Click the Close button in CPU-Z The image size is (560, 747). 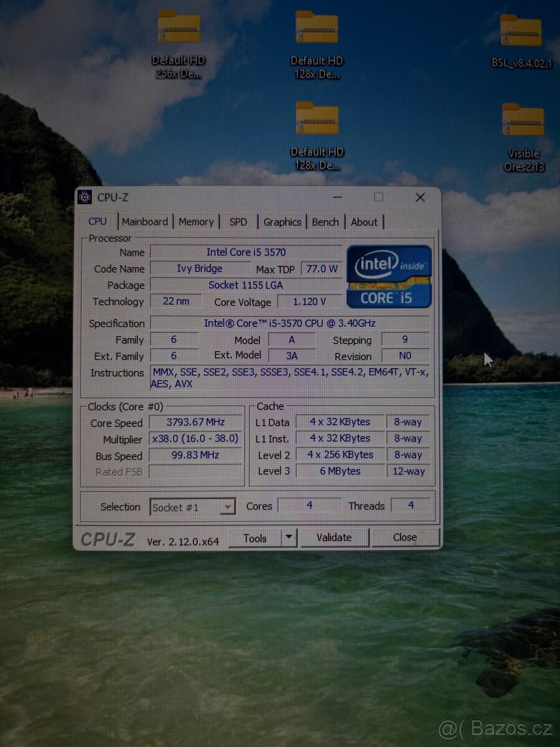pyautogui.click(x=405, y=537)
